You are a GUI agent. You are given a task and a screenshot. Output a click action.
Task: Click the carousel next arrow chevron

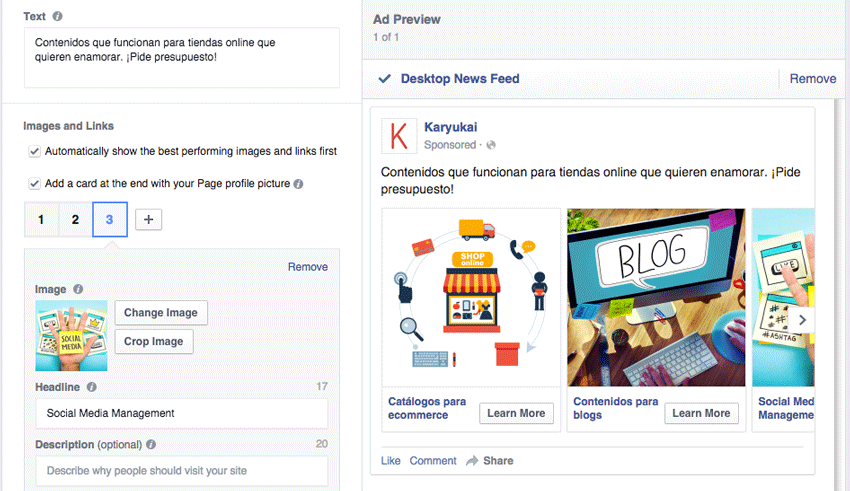click(x=802, y=320)
